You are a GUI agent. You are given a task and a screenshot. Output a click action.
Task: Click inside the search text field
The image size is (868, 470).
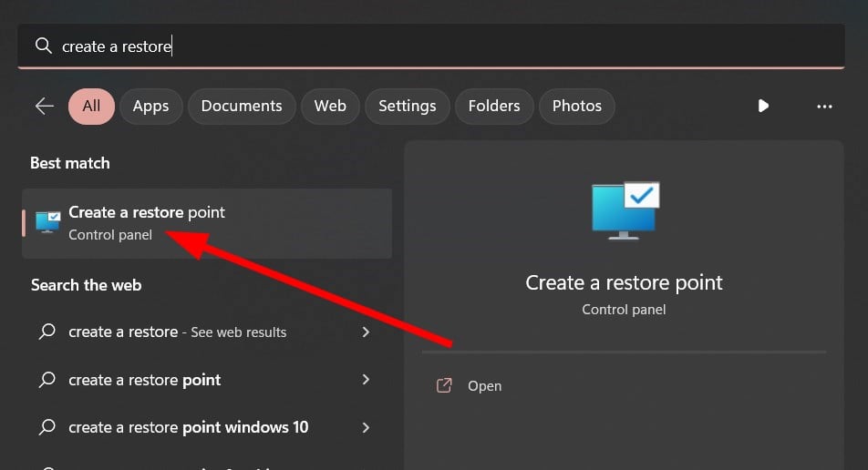(x=431, y=46)
